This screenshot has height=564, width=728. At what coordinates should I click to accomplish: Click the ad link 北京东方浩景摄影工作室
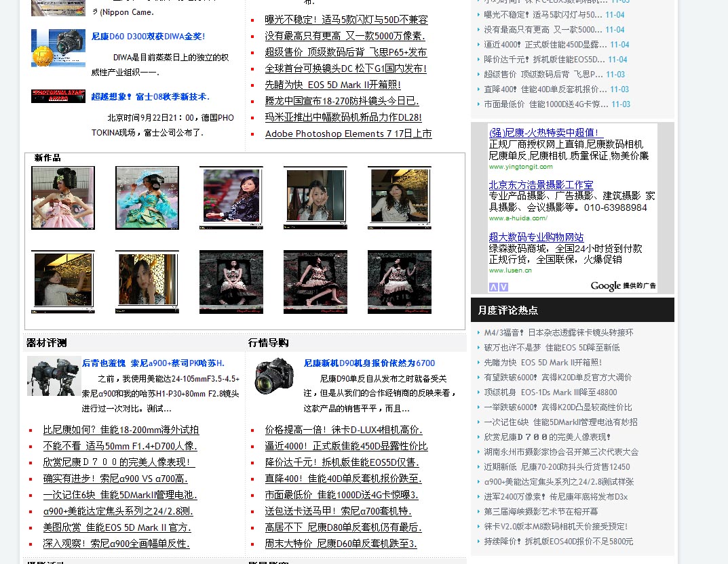pyautogui.click(x=541, y=184)
